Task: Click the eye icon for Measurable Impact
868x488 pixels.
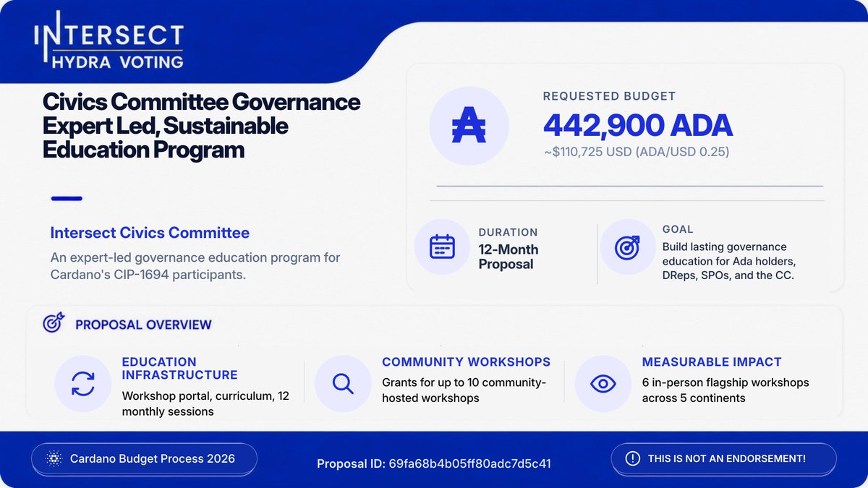Action: [x=603, y=384]
